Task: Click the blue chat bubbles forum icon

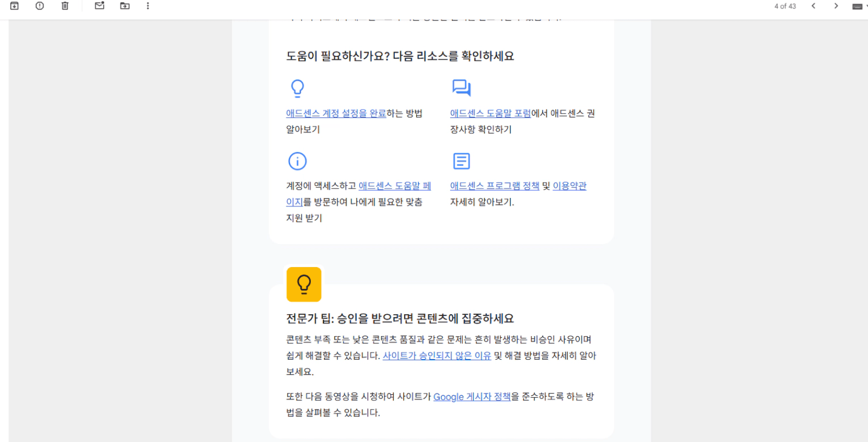Action: [461, 88]
